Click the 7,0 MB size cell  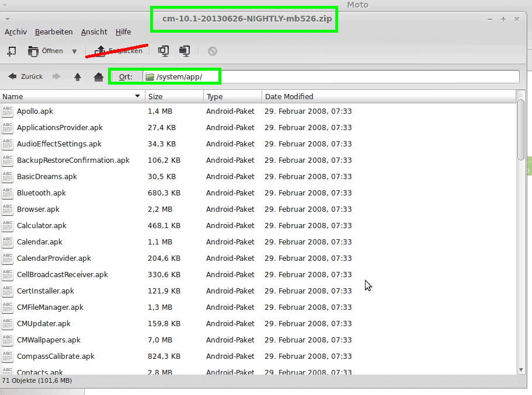click(x=160, y=340)
